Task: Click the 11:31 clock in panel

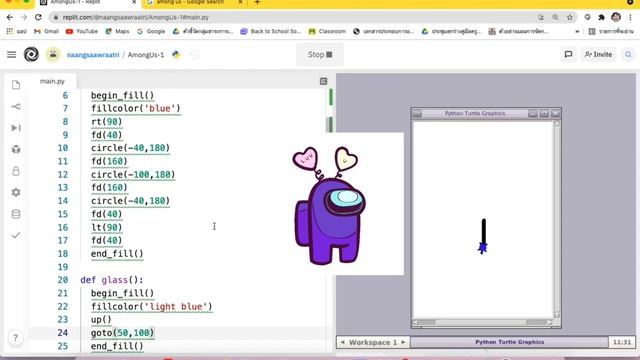Action: [622, 342]
